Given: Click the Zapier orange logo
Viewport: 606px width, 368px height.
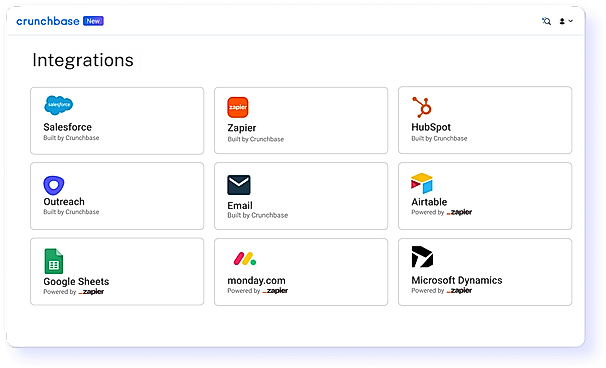Looking at the screenshot, I should click(x=238, y=107).
